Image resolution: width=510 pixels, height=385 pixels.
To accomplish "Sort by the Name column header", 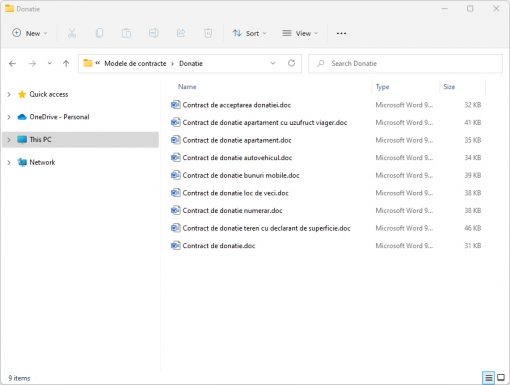I will coord(187,87).
